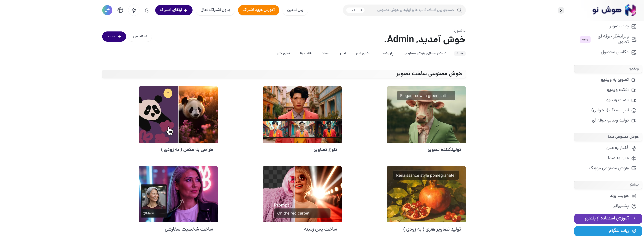Screen dimensions: 644x243
Task: Open the sparkle AI avatar icon
Action: click(x=107, y=10)
